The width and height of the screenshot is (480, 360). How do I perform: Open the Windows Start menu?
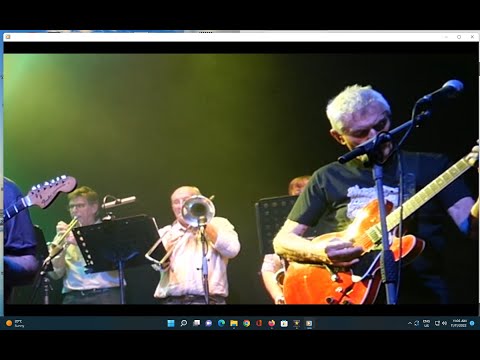pyautogui.click(x=171, y=323)
